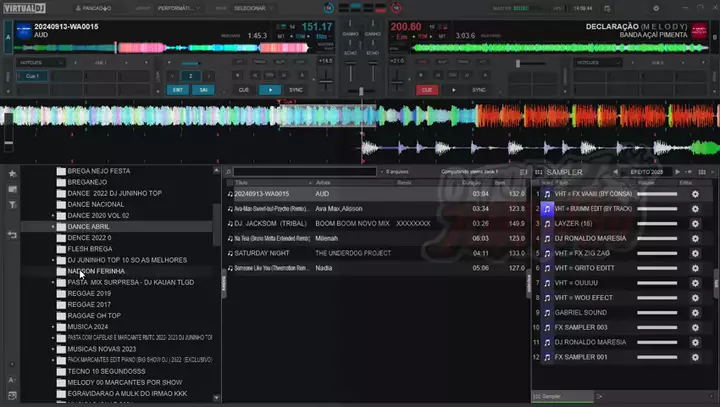Expand the PASTA MIX SURPRESA folder
Image resolution: width=720 pixels, height=407 pixels.
tap(53, 283)
